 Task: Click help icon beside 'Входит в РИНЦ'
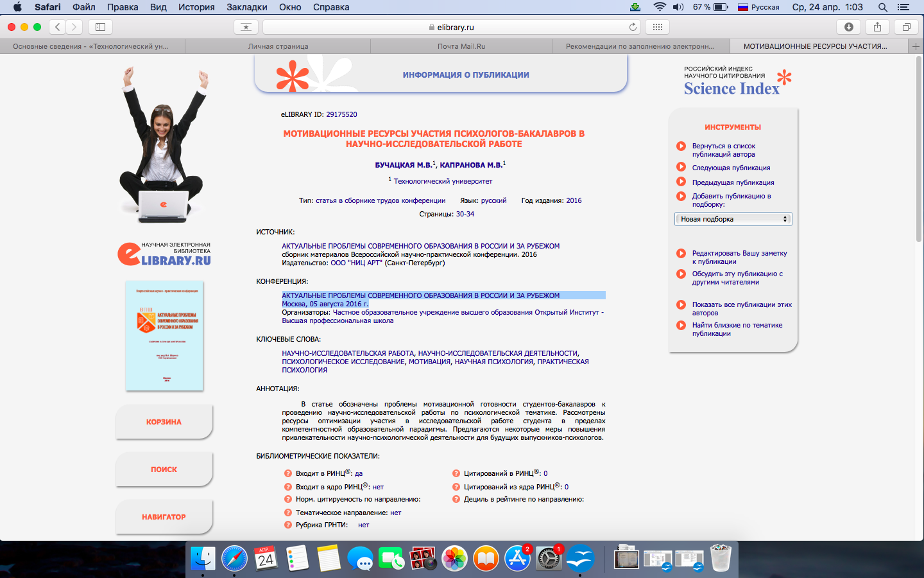pos(288,473)
